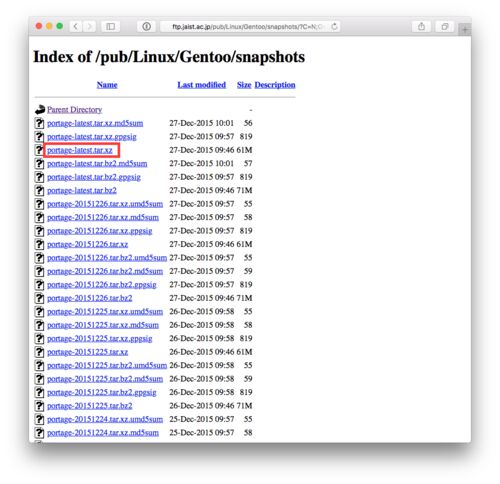Image resolution: width=500 pixels, height=484 pixels.
Task: Open portage-20151225.tar.xz.umd5sum link
Action: (x=105, y=311)
